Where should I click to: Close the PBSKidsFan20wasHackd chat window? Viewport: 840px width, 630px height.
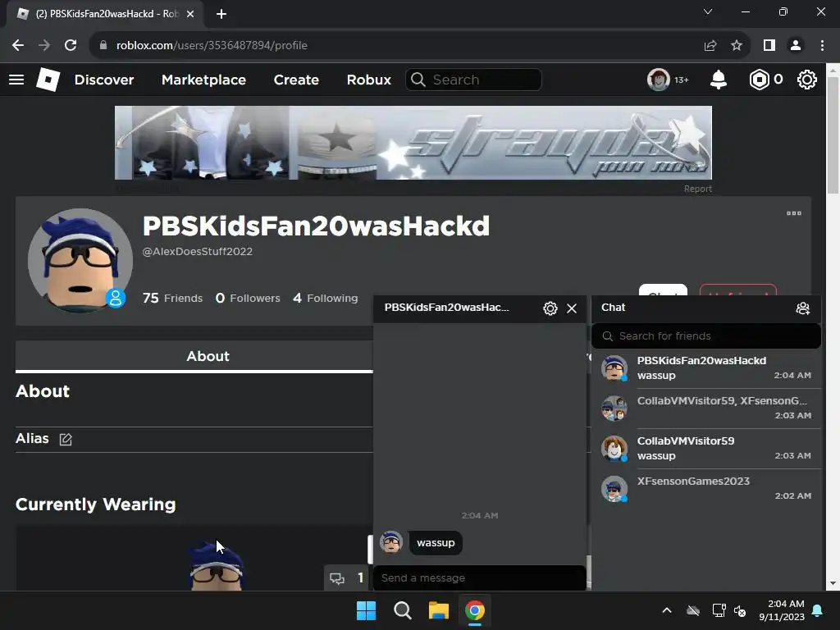pyautogui.click(x=572, y=308)
